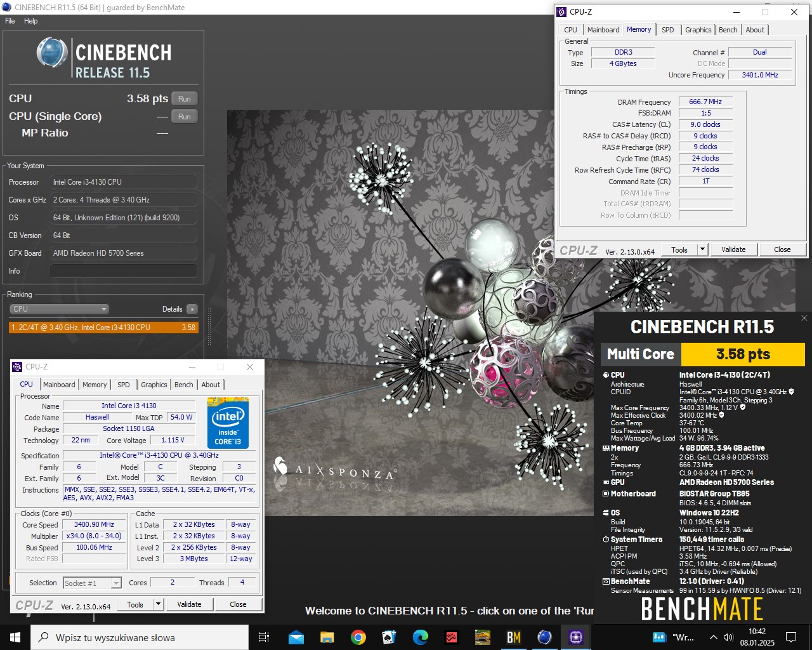Expand Tools dropdown arrow in the CPU-Z CPU window
The height and width of the screenshot is (650, 812).
(x=158, y=604)
